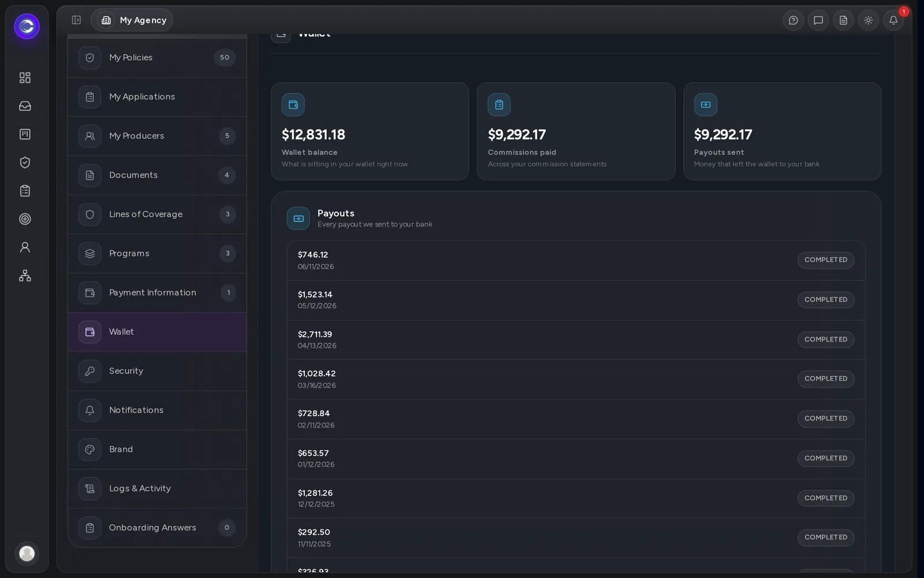Select the Wallet menu item
The image size is (924, 578).
click(157, 332)
